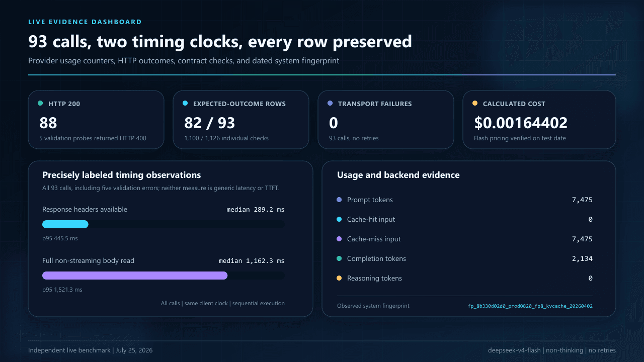Click the Full body read purple bar
644x362 pixels.
(x=135, y=276)
